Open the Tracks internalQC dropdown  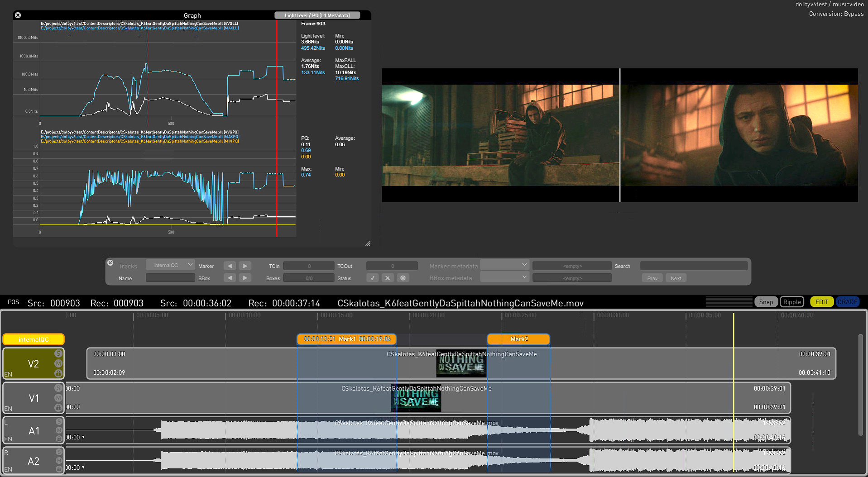click(170, 265)
